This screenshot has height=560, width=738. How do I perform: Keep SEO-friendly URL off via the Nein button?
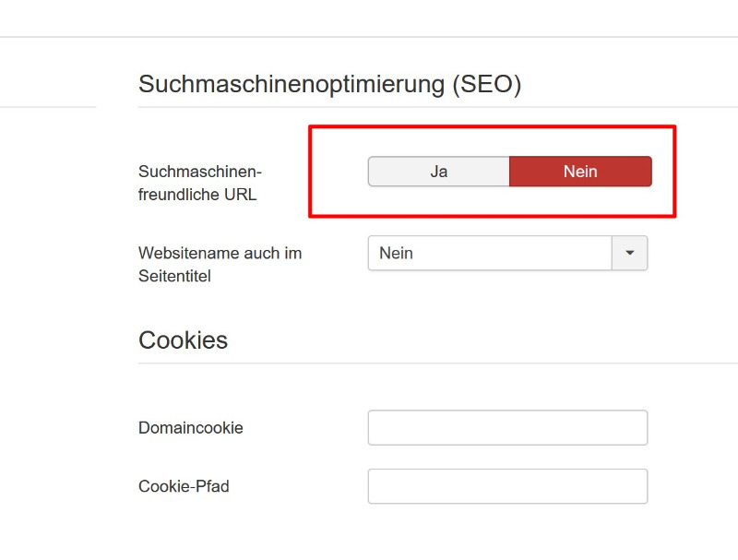[x=580, y=172]
